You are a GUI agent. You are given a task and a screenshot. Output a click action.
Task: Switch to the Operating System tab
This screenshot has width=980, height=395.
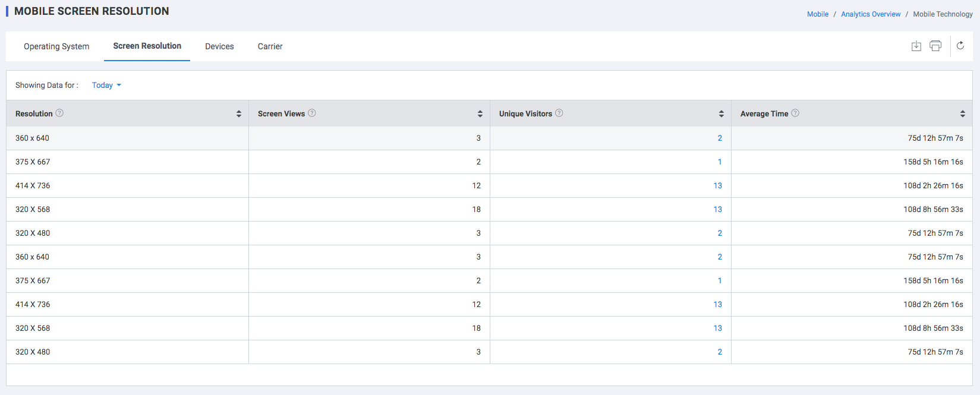(56, 46)
